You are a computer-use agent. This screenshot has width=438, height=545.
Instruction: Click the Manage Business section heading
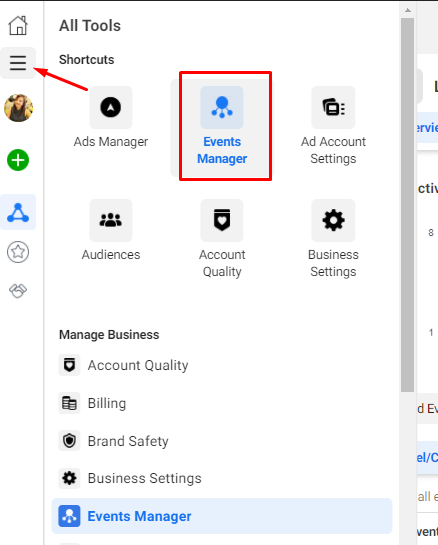109,335
